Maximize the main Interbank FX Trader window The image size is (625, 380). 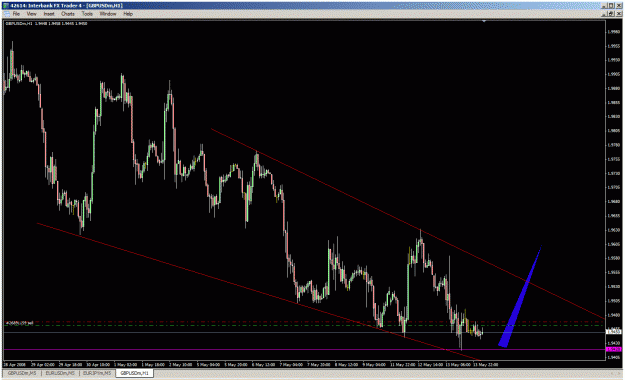click(x=611, y=6)
